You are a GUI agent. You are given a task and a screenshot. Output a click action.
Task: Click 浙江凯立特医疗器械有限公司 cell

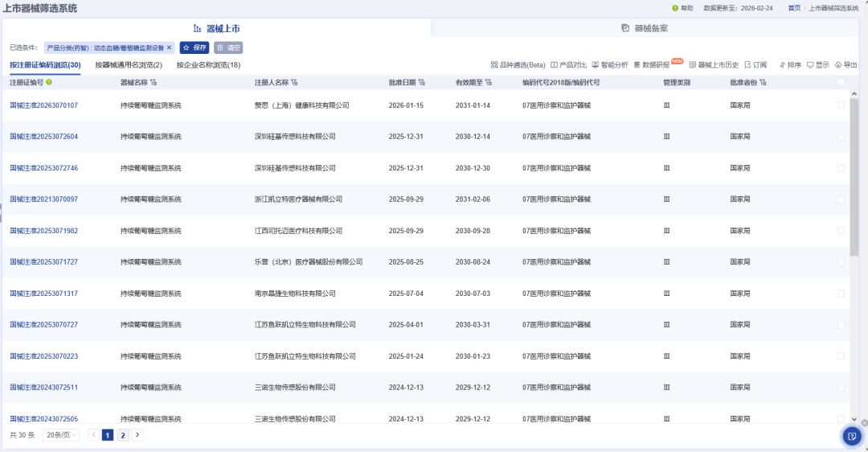[298, 199]
